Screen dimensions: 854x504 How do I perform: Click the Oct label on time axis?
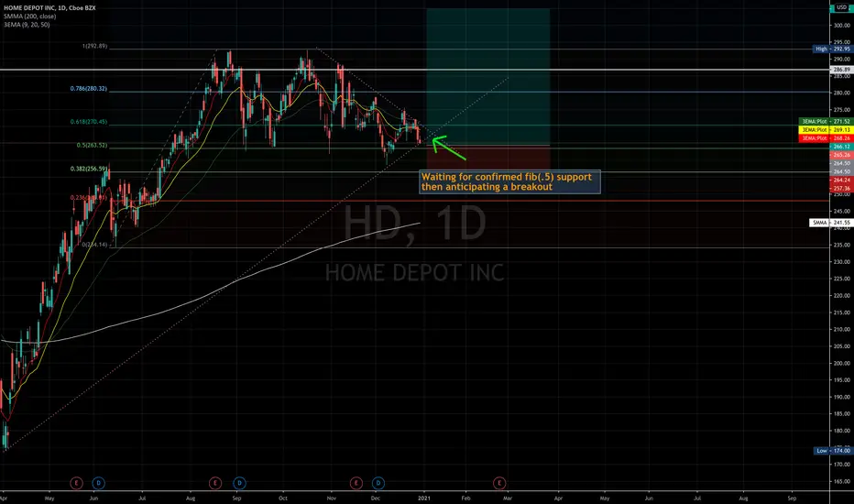(282, 498)
